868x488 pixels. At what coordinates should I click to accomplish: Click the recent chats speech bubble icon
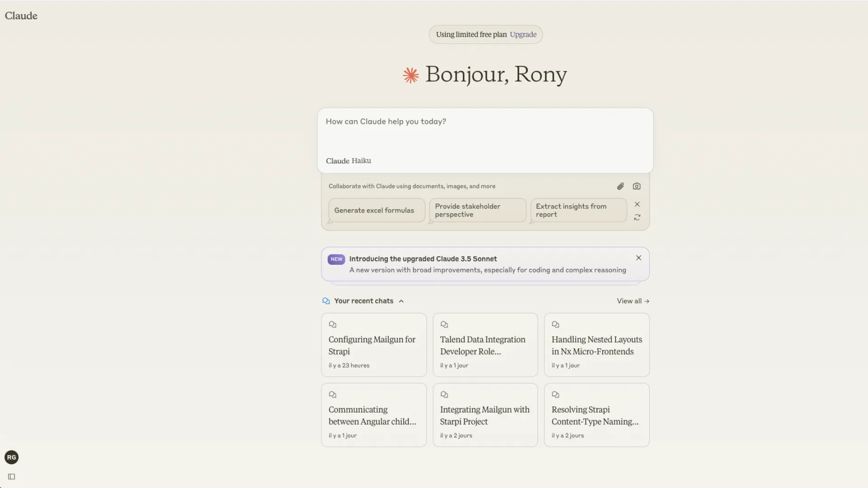coord(326,301)
